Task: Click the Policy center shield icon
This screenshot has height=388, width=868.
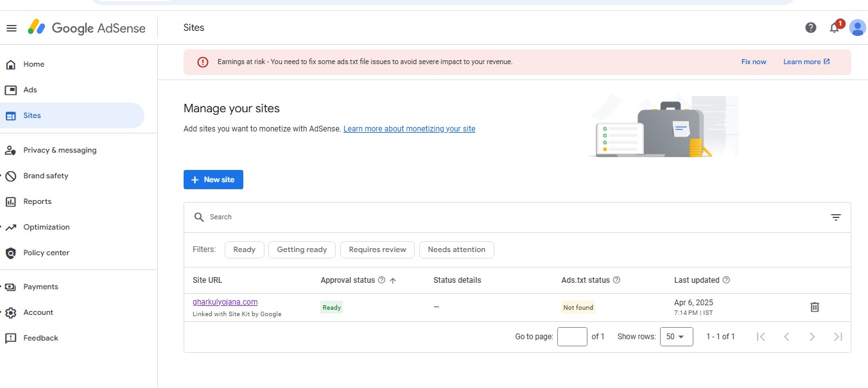Action: tap(10, 253)
